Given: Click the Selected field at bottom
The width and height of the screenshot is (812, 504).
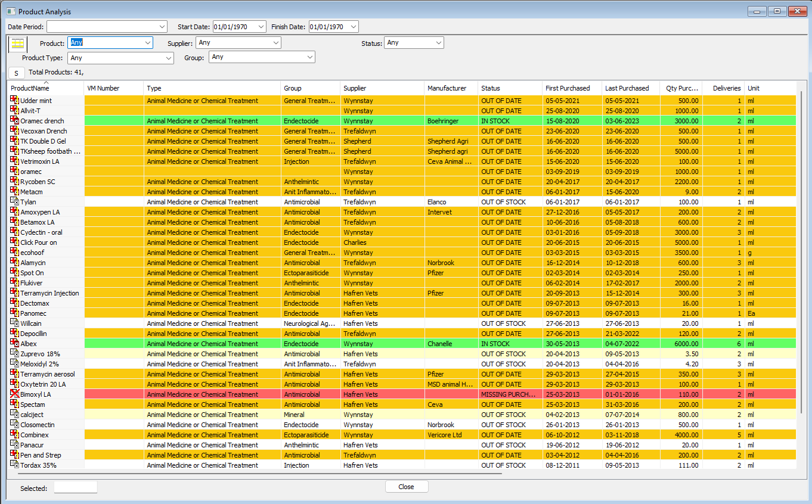Looking at the screenshot, I should [76, 487].
